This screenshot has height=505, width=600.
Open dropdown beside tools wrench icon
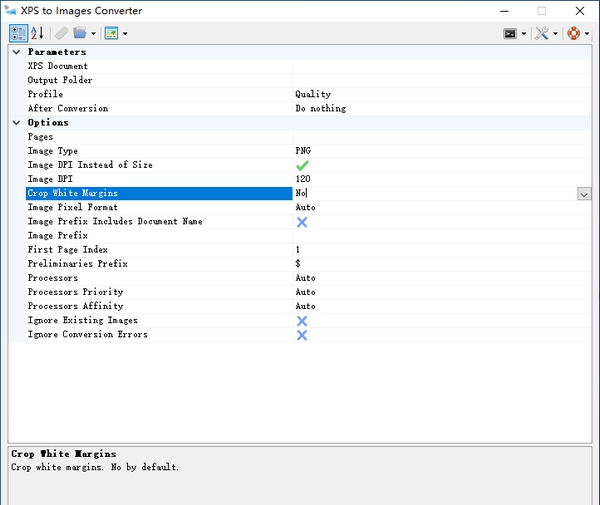(x=555, y=34)
